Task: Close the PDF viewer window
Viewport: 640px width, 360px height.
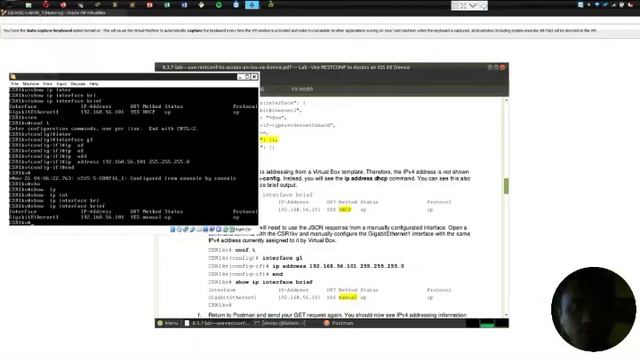Action: point(502,67)
